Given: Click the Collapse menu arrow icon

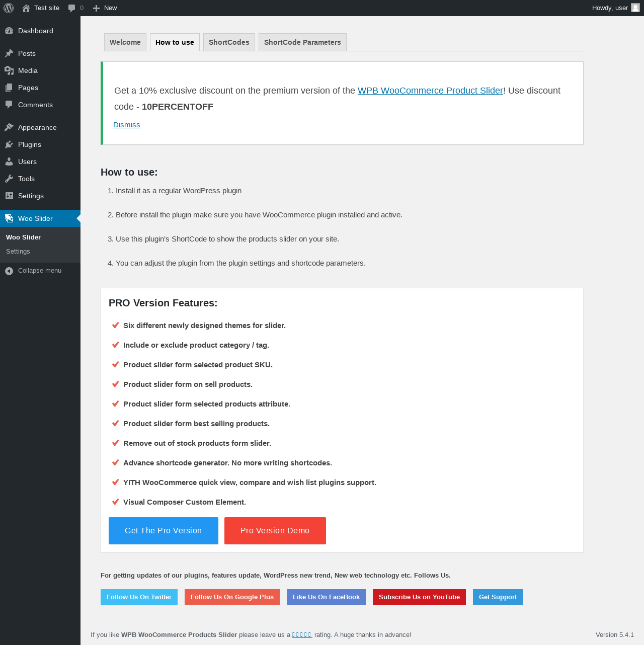Looking at the screenshot, I should pos(9,271).
